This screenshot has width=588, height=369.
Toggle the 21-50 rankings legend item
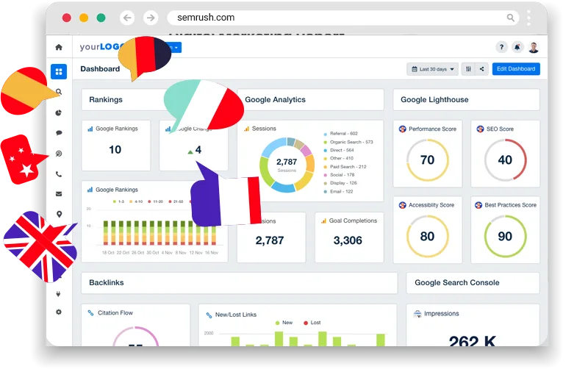click(x=176, y=201)
